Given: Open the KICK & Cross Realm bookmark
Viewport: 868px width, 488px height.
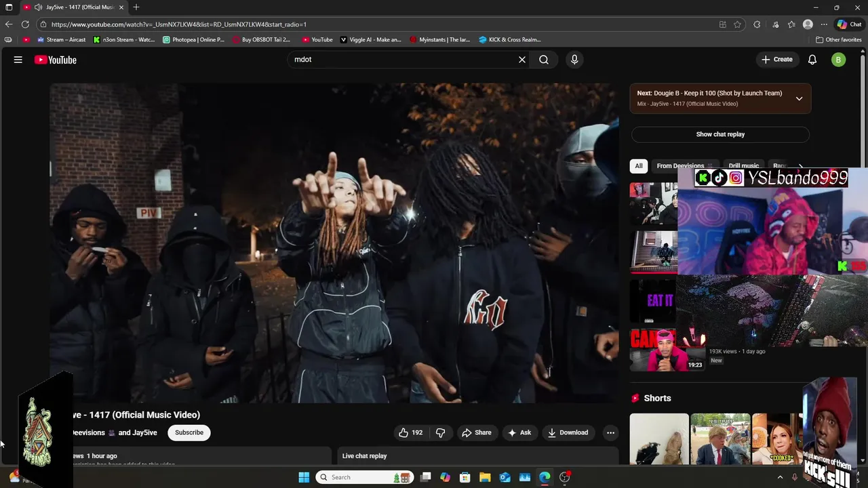Looking at the screenshot, I should (509, 40).
